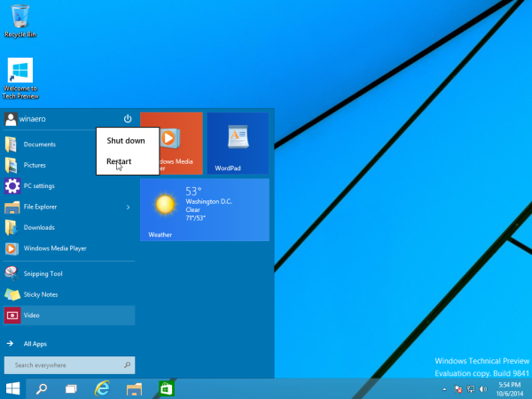Open the Weather live tile
Screen dimensions: 532x399
pos(205,210)
